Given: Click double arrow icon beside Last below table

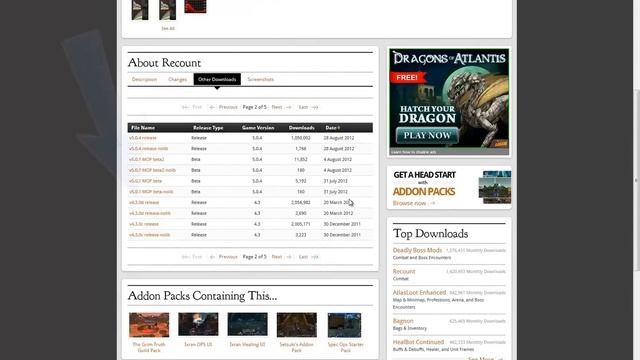Looking at the screenshot, I should pos(315,257).
